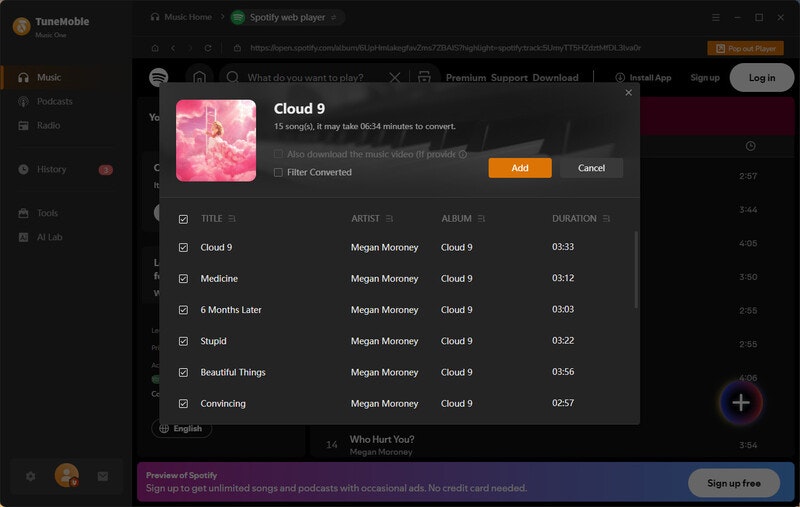Sort by DURATION column icon
Viewport: 800px width, 507px height.
(607, 219)
